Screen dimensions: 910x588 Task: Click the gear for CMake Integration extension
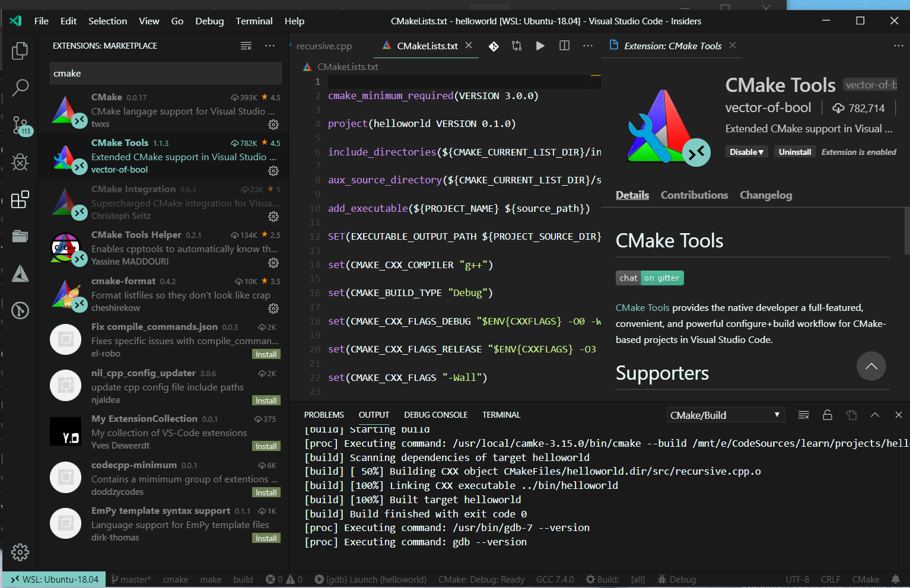point(273,217)
